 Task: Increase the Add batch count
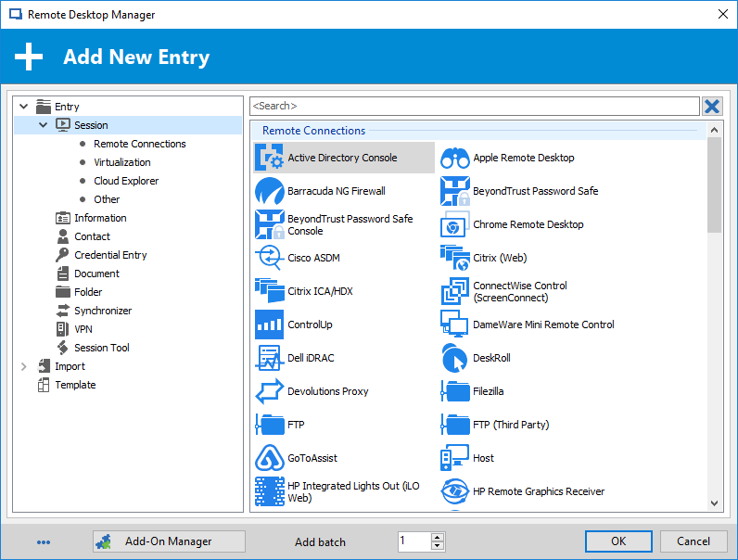tap(438, 537)
